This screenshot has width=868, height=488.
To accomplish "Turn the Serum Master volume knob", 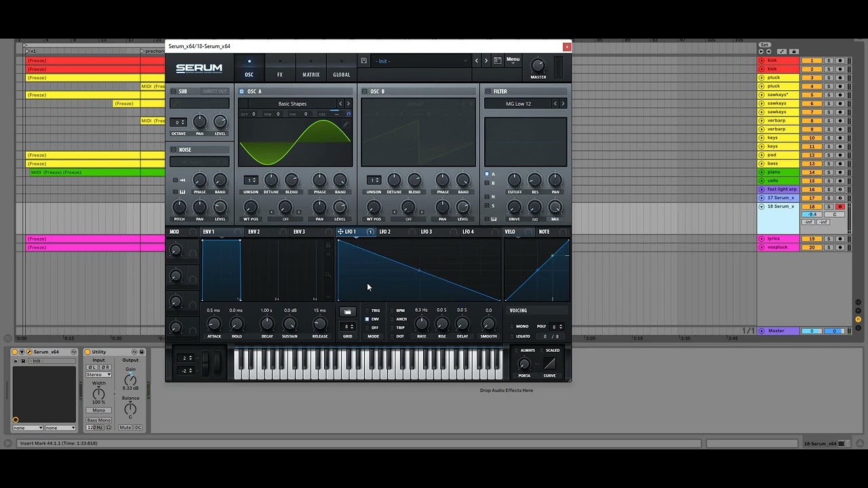I will tap(538, 66).
